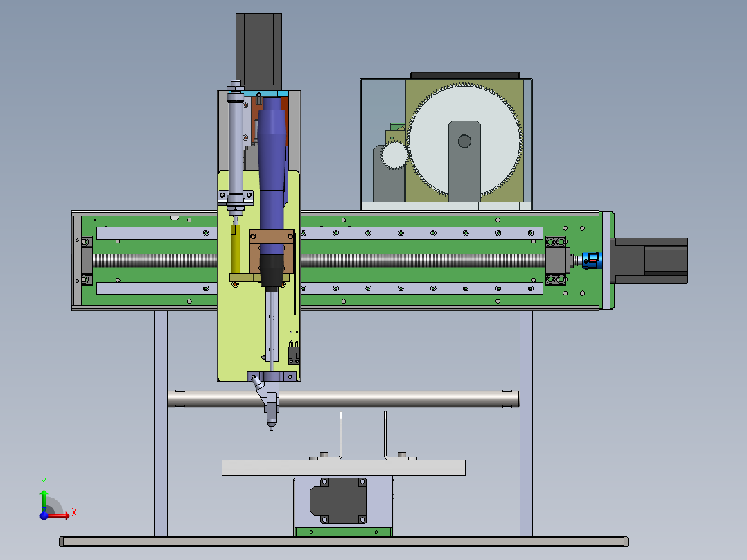Select the brown clamp block holding the screwdriver
The height and width of the screenshot is (560, 747).
pyautogui.click(x=272, y=251)
